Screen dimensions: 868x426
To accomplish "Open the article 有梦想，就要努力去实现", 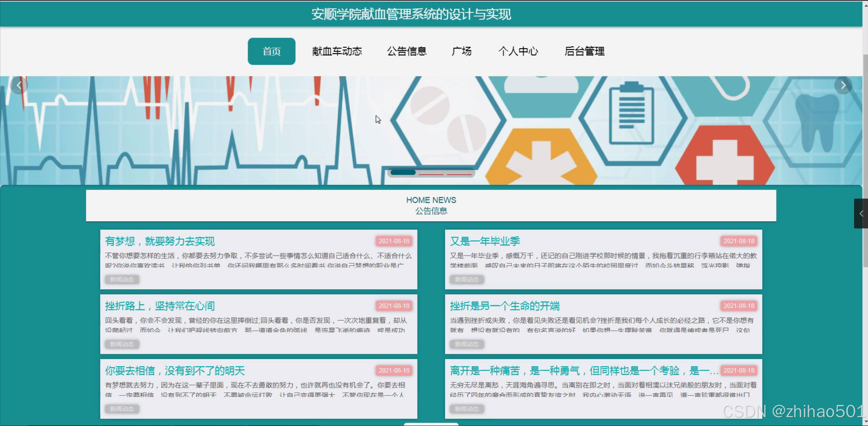I will coord(160,241).
